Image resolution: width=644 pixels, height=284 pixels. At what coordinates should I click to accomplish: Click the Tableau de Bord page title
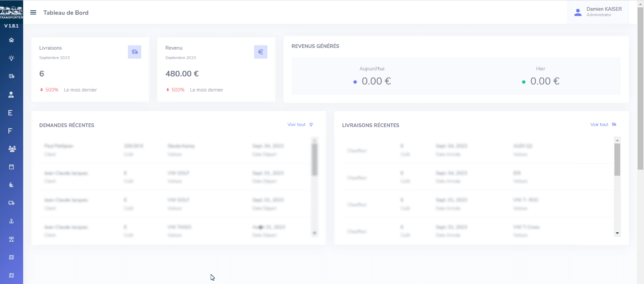66,13
